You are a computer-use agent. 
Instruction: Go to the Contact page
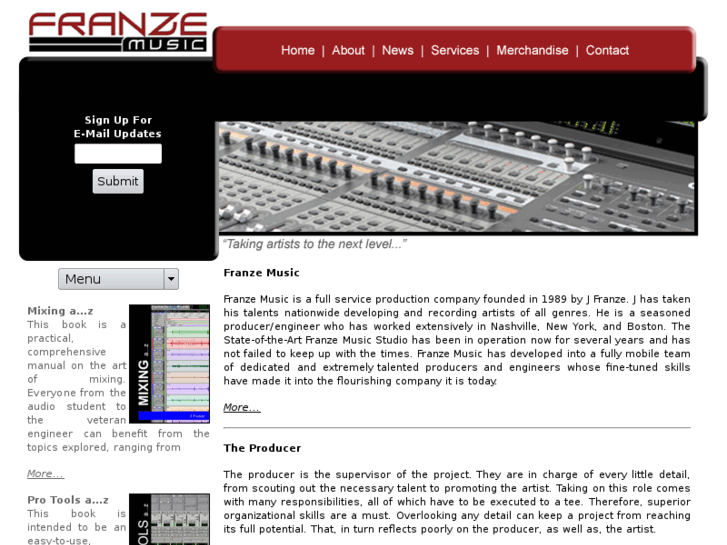pyautogui.click(x=607, y=50)
